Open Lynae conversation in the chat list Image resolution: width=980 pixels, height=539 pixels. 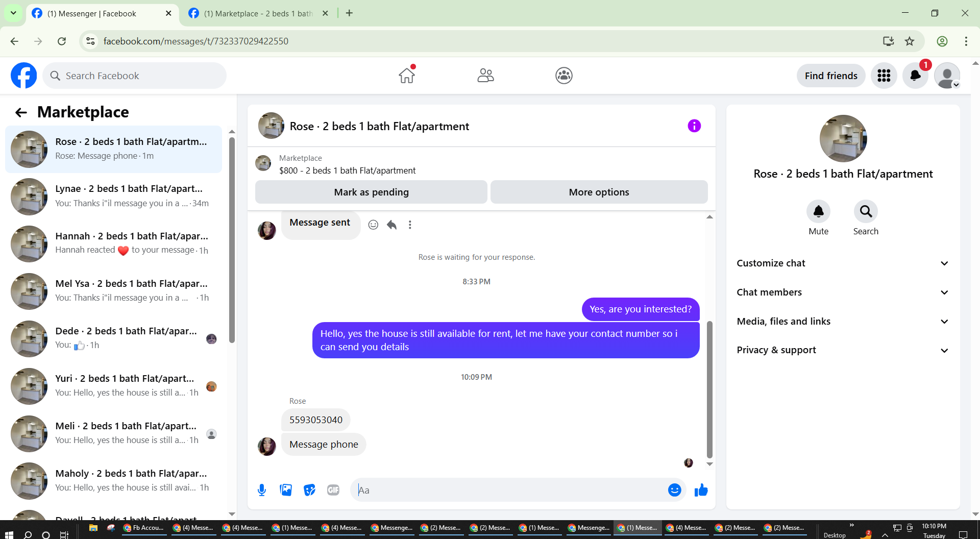[x=114, y=197]
